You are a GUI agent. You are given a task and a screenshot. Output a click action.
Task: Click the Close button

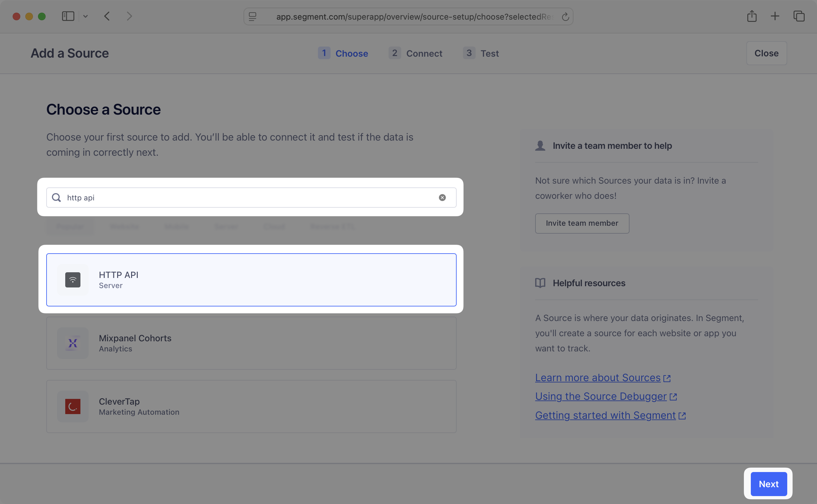tap(766, 53)
